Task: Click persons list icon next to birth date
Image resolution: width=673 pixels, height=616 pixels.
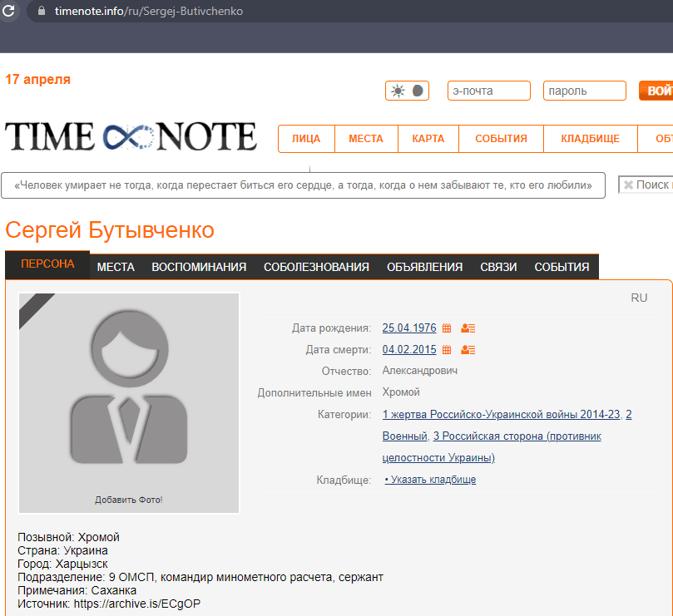Action: coord(468,328)
